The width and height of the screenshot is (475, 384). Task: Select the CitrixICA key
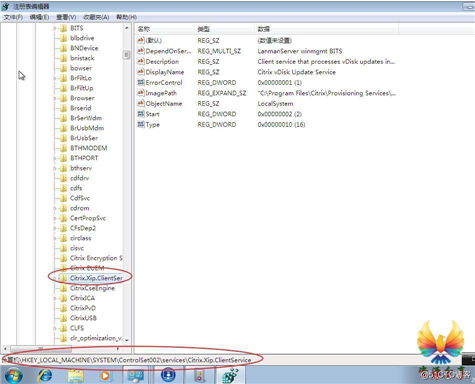[x=82, y=298]
